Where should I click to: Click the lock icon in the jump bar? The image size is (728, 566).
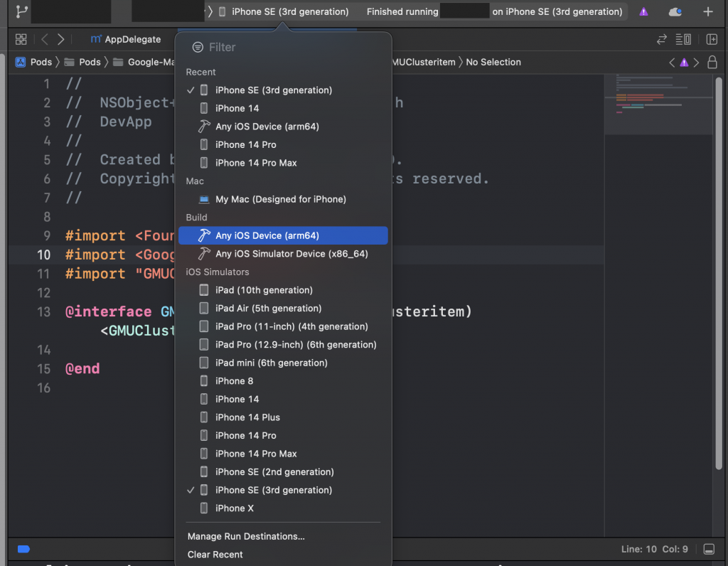[712, 63]
